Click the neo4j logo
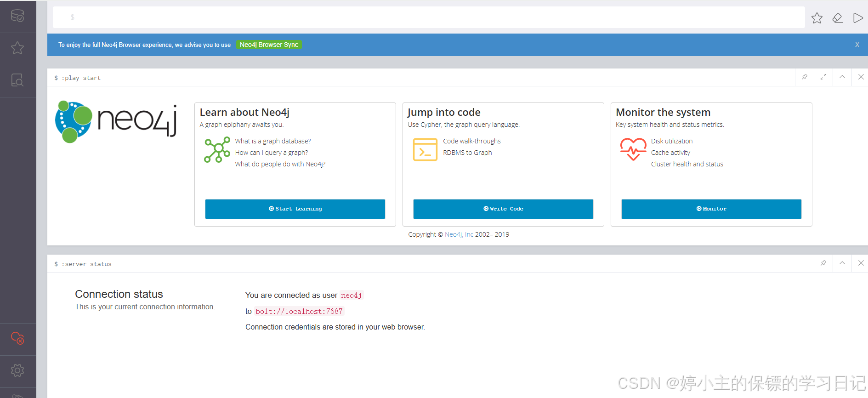The height and width of the screenshot is (398, 868). [116, 122]
